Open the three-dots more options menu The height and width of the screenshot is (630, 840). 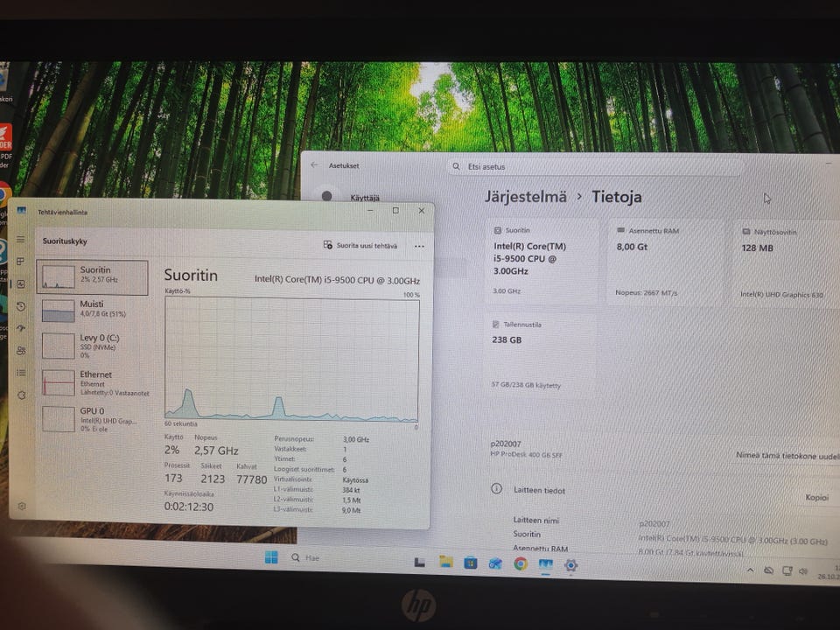(x=419, y=247)
